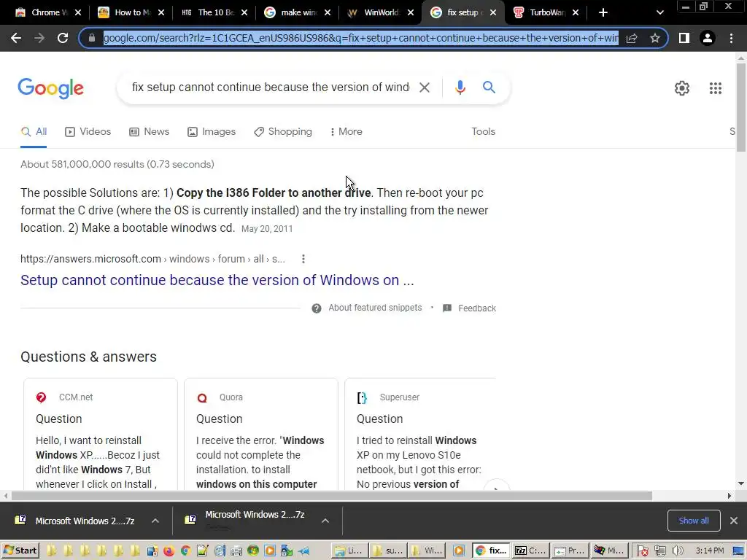
Task: Open the volume speaker tray icon
Action: [x=677, y=551]
